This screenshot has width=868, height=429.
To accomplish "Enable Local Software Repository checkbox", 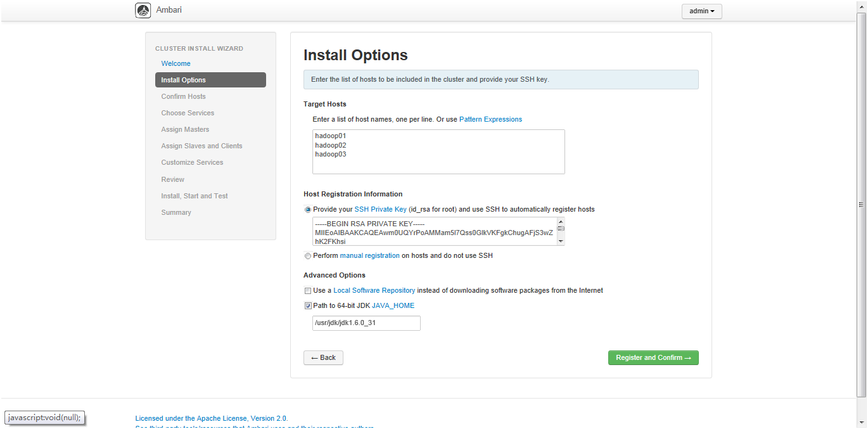I will [x=308, y=291].
